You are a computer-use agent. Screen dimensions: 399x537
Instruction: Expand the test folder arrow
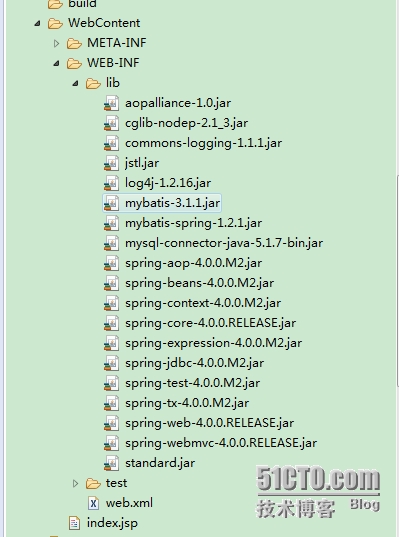tap(76, 483)
